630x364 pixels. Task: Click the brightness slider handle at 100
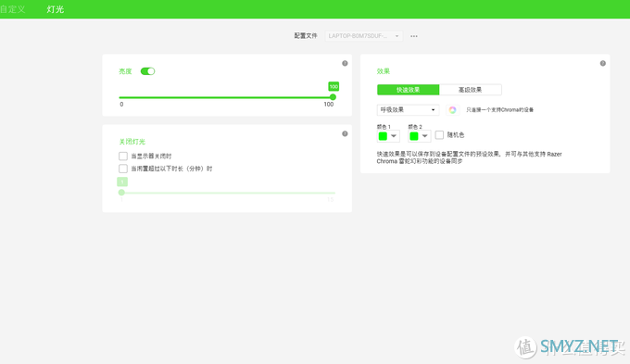pos(333,97)
